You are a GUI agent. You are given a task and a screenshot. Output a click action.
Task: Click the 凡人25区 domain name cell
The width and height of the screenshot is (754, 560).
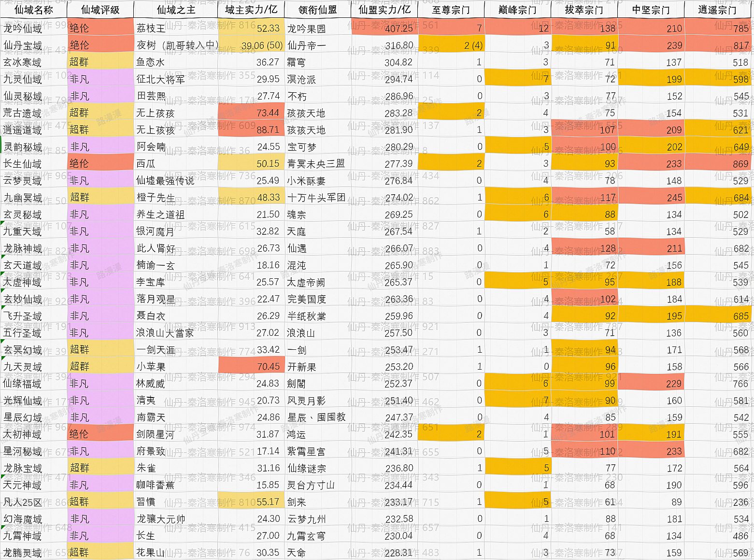point(33,502)
